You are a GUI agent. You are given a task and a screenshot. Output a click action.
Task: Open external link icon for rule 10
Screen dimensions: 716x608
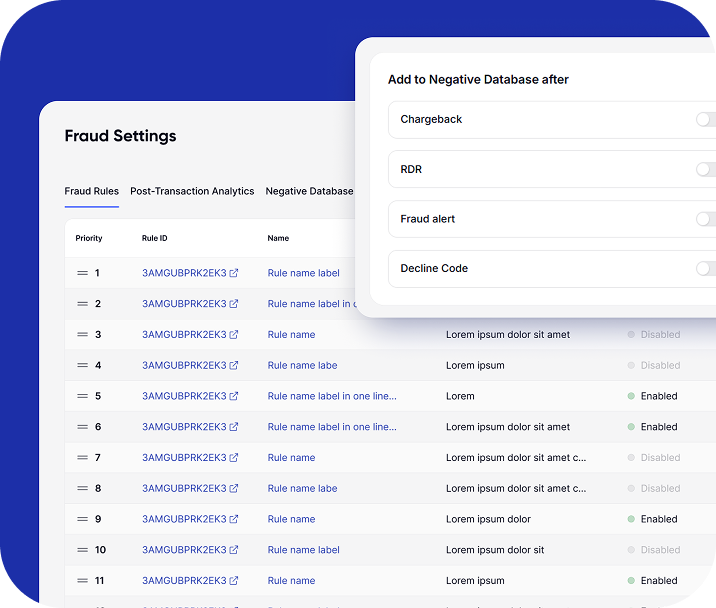[x=234, y=550]
